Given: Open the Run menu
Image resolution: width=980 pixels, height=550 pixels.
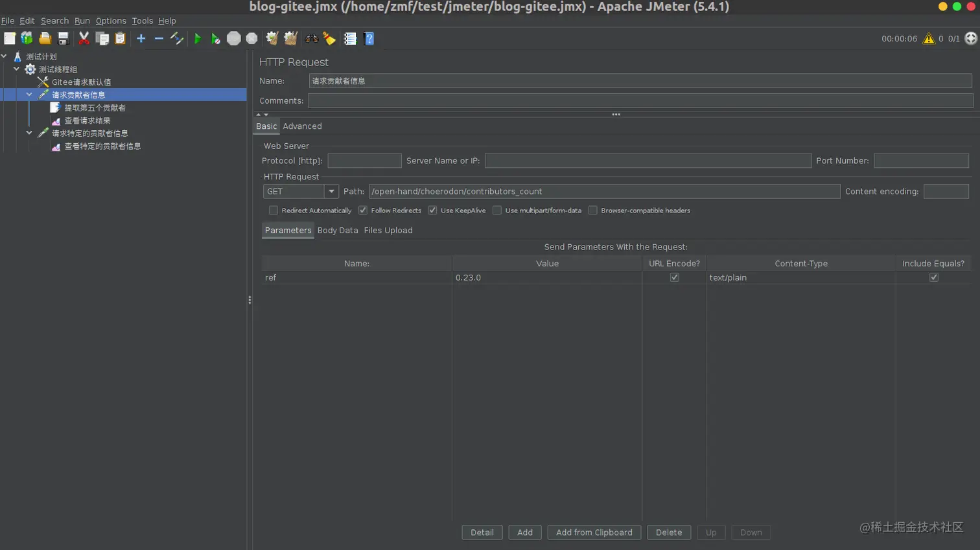Looking at the screenshot, I should [x=82, y=21].
